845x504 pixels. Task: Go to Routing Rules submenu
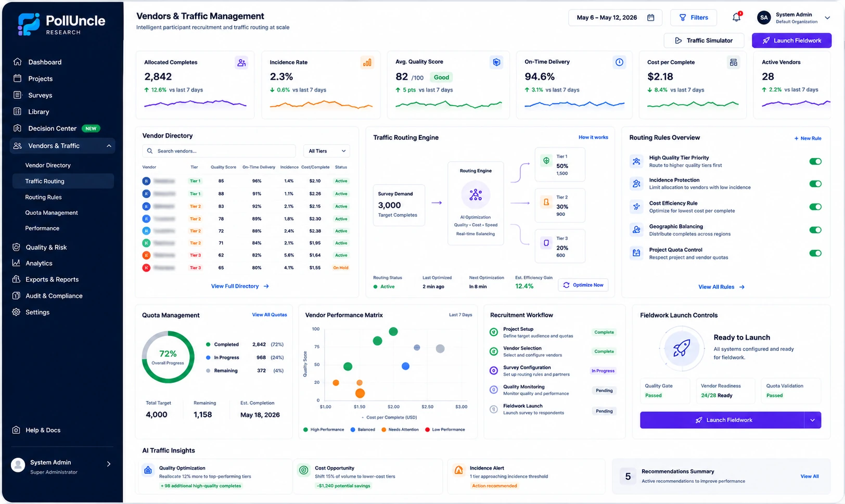(x=44, y=197)
